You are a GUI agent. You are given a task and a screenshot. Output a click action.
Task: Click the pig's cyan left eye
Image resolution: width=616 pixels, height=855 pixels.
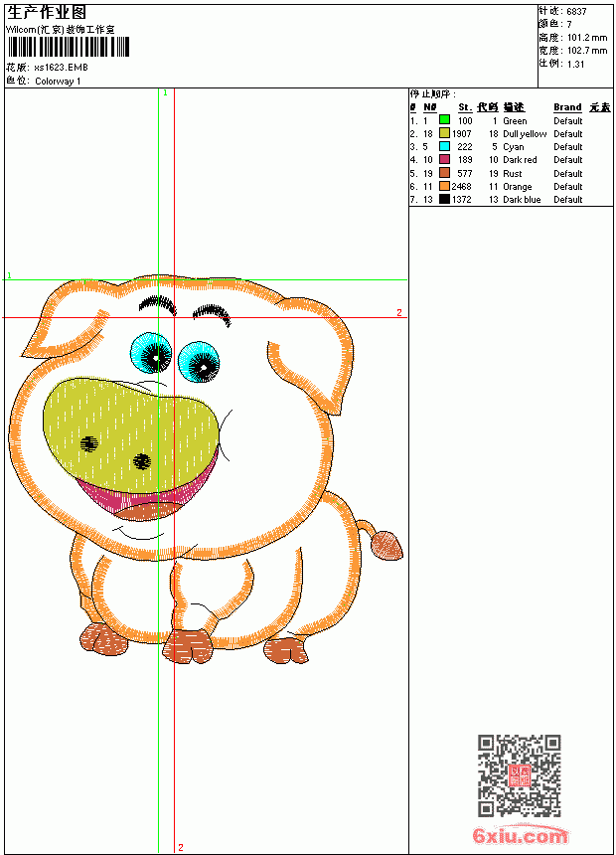[x=151, y=352]
